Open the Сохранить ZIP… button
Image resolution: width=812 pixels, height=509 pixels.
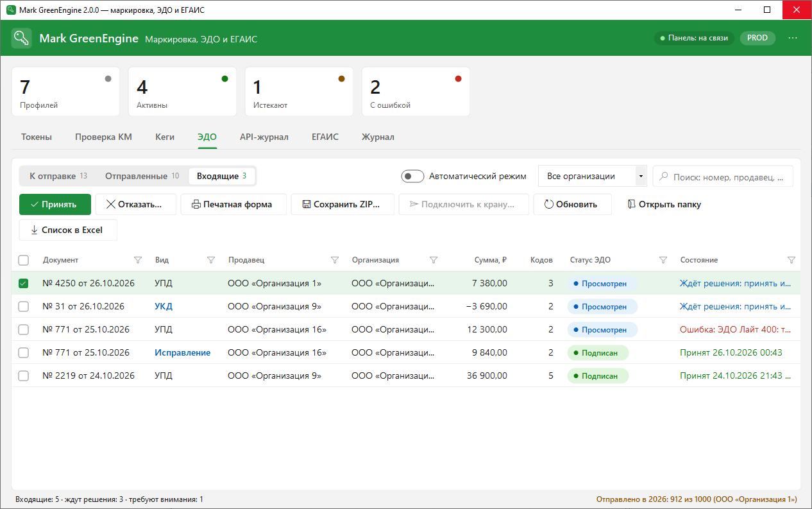(343, 204)
